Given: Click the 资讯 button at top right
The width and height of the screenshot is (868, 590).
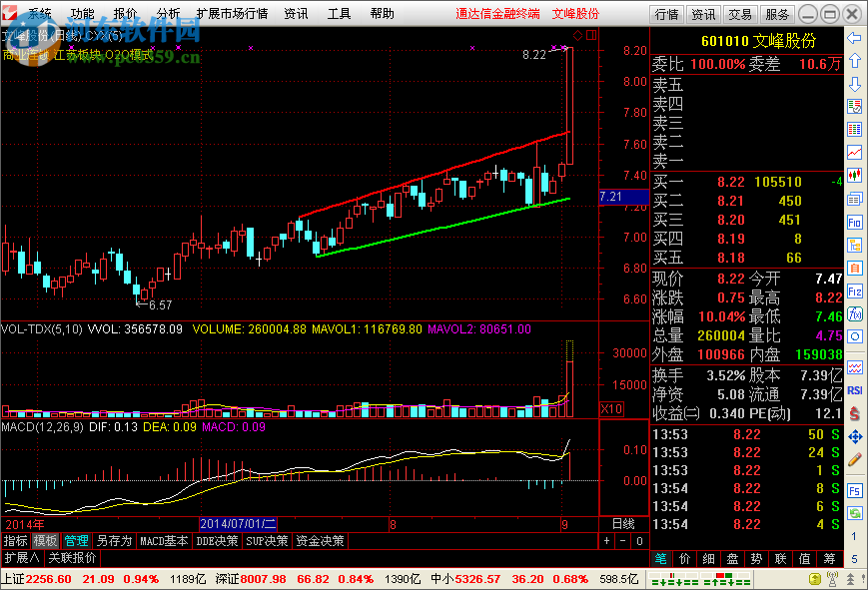Looking at the screenshot, I should [703, 14].
